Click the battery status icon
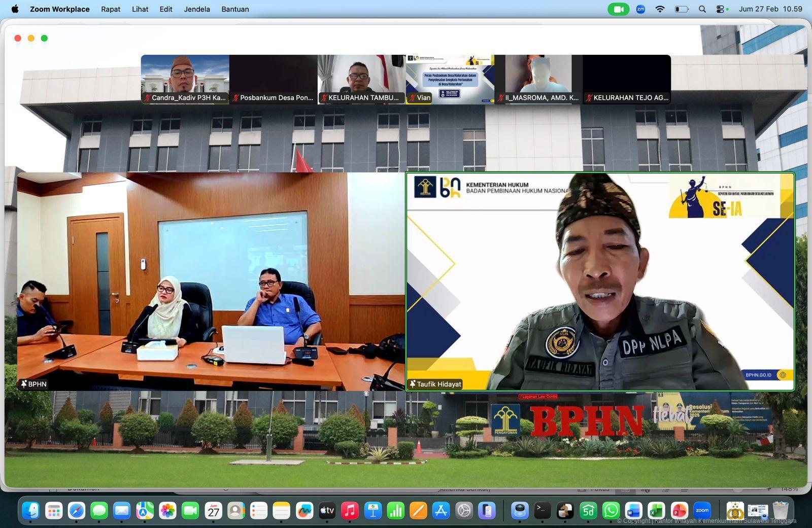Viewport: 812px width, 528px height. click(x=681, y=9)
